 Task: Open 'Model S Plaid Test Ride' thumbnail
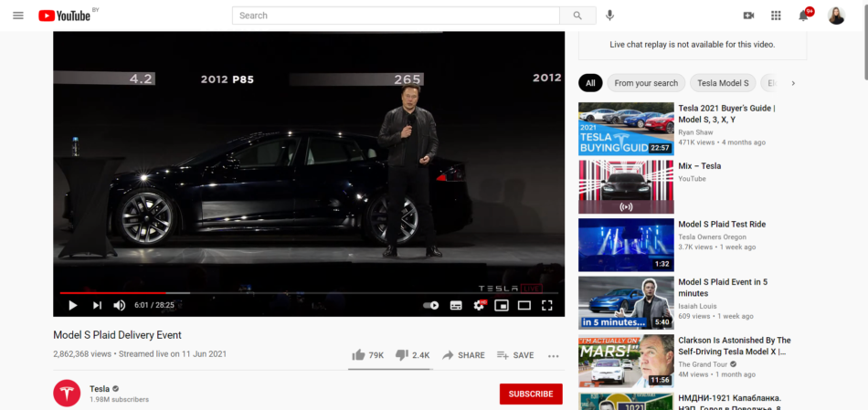(x=625, y=245)
